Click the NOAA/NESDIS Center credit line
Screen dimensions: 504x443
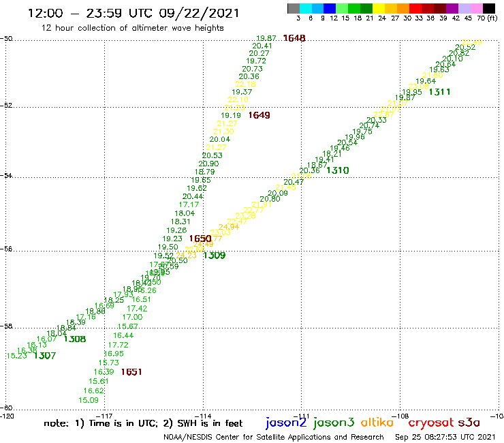[x=274, y=437]
